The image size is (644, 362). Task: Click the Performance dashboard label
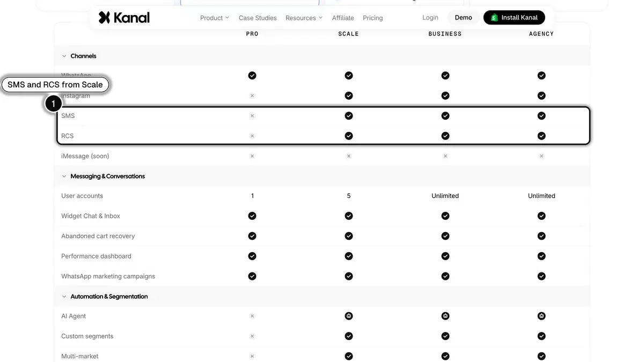pyautogui.click(x=97, y=256)
